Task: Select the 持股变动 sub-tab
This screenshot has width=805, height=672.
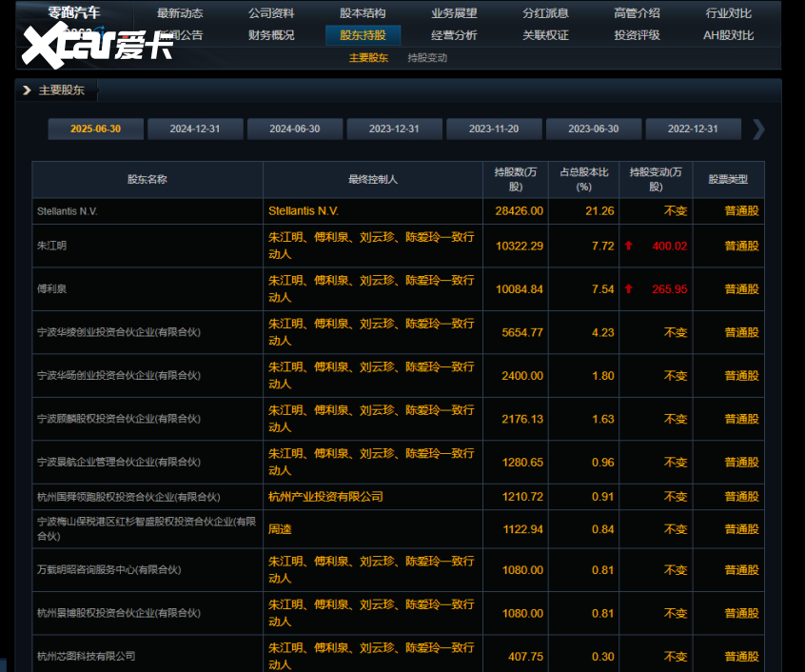Action: 427,57
